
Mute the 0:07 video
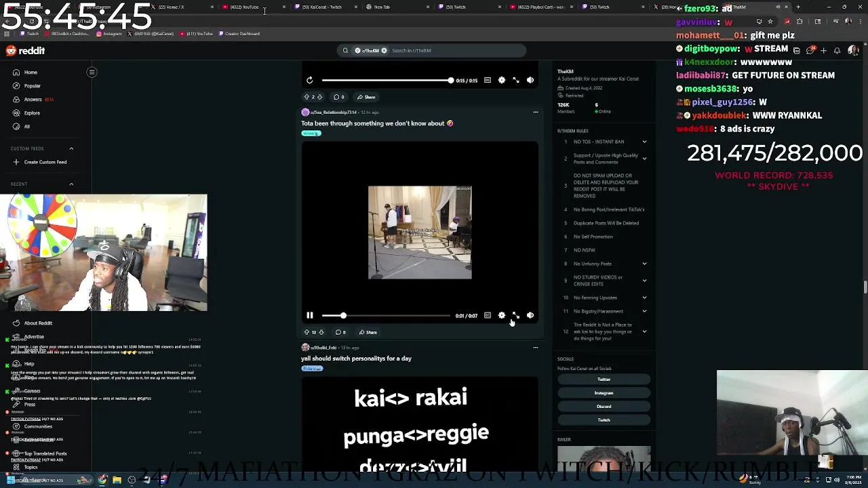pos(530,315)
